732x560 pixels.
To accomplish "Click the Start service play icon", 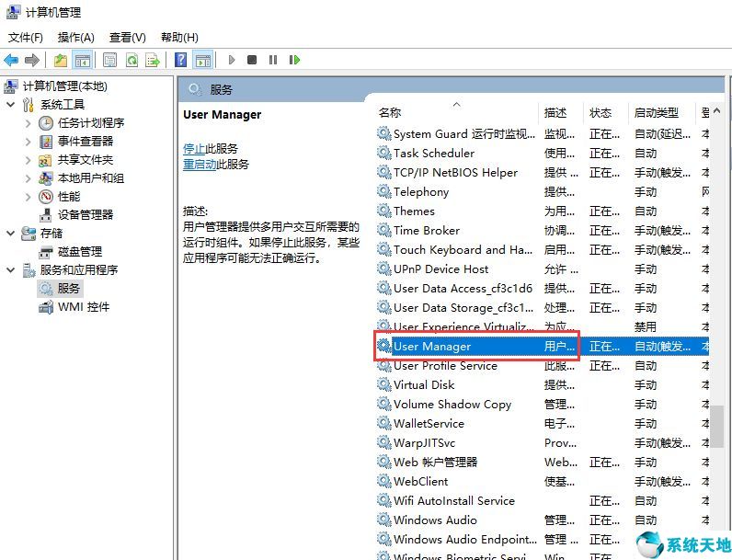I will 232,60.
